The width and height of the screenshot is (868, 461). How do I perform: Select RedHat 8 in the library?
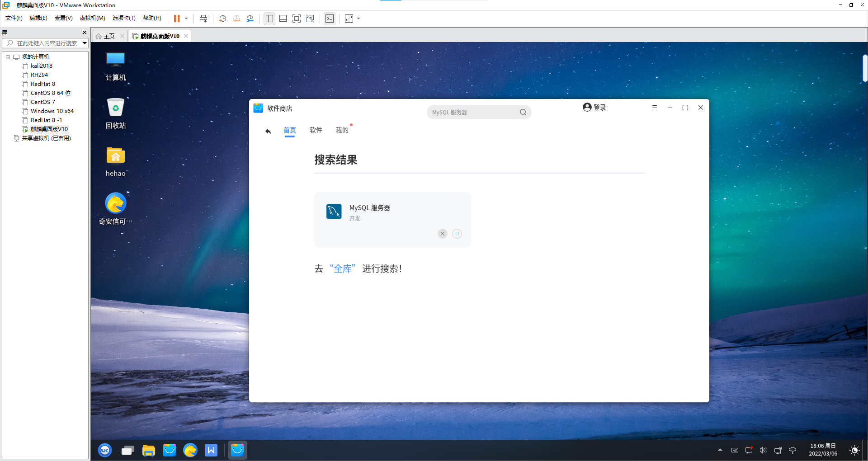[x=43, y=84]
